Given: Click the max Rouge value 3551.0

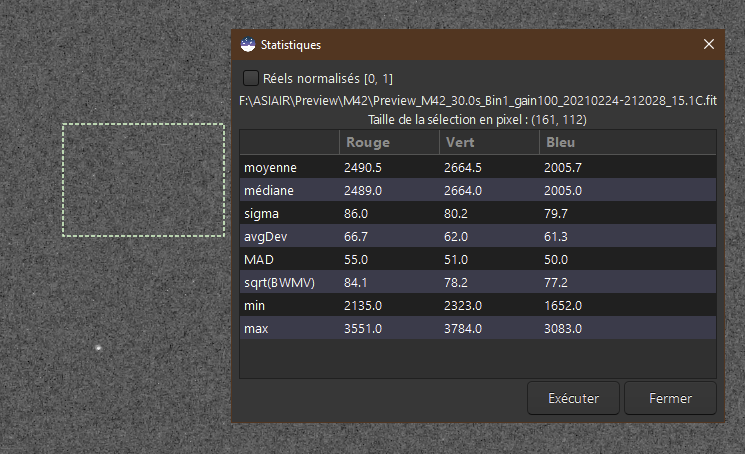Looking at the screenshot, I should (x=363, y=329).
